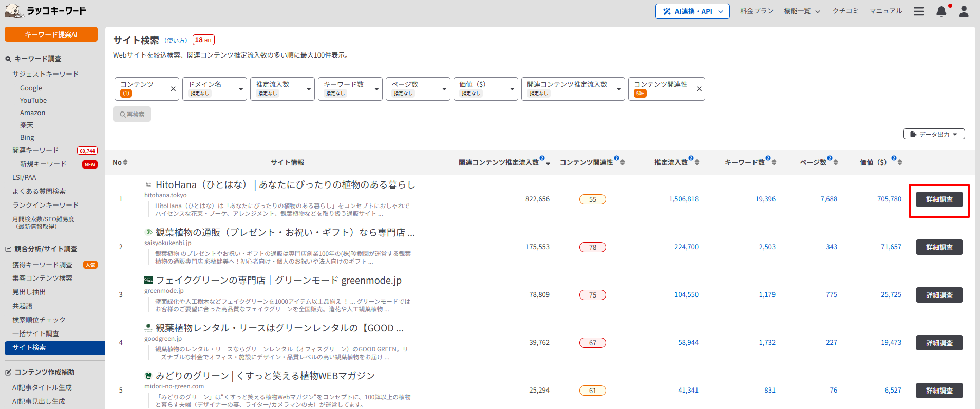Open the 価値($) filter dropdown
980x409 pixels.
(x=486, y=89)
